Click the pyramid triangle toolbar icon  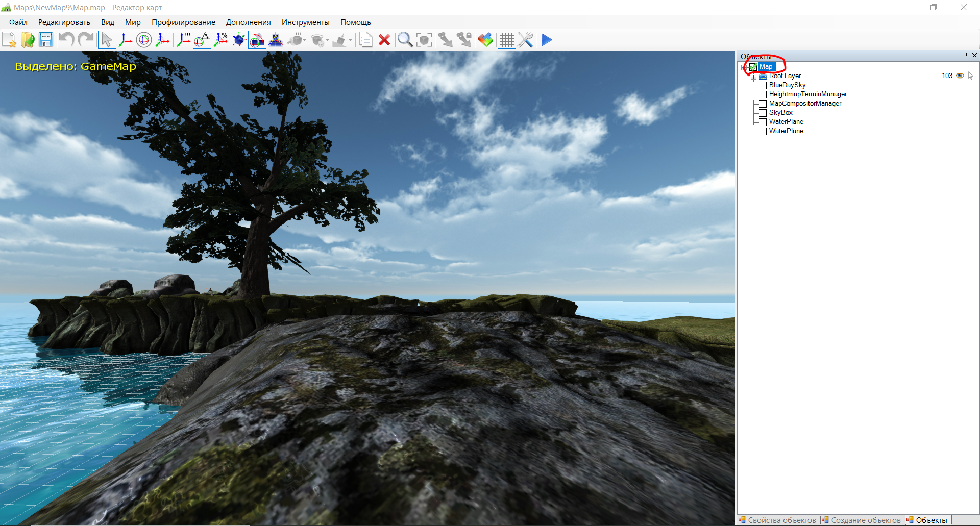tap(276, 40)
